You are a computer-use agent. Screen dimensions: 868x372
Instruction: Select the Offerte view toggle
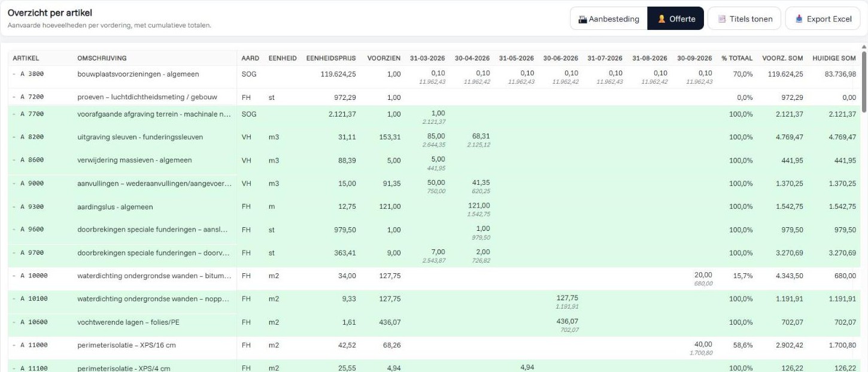pyautogui.click(x=675, y=19)
